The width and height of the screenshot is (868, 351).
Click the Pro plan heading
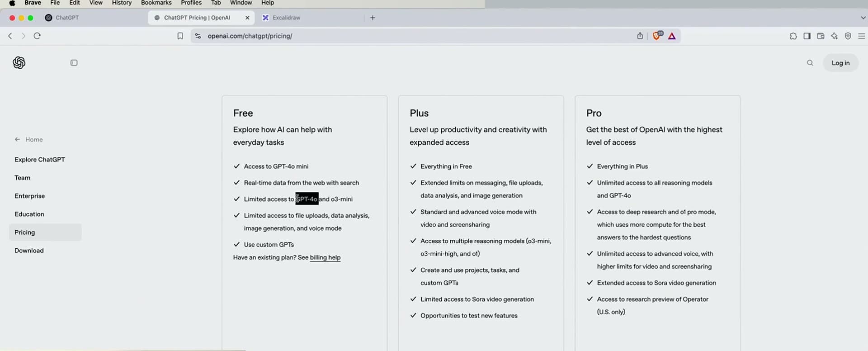coord(594,113)
